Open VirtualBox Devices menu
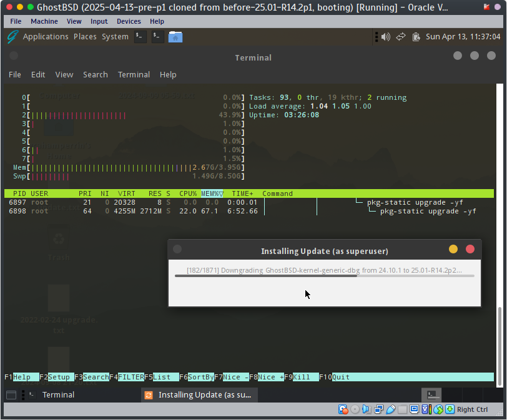 (x=129, y=21)
